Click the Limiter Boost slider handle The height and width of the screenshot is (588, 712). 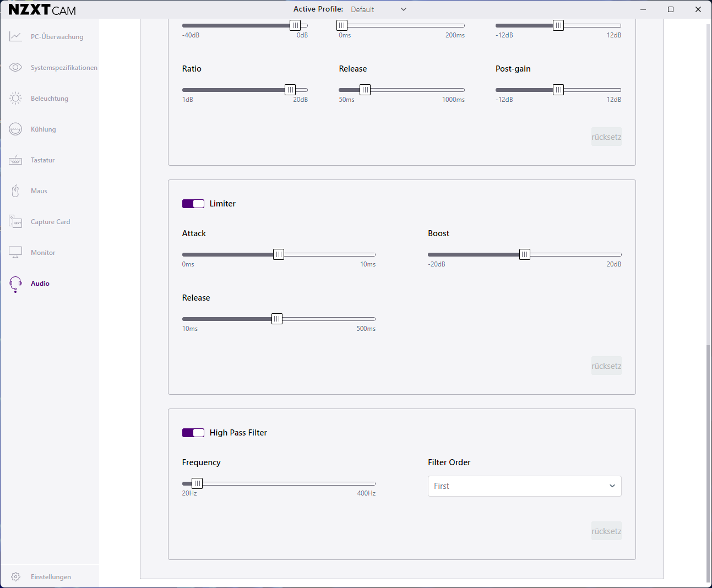525,254
